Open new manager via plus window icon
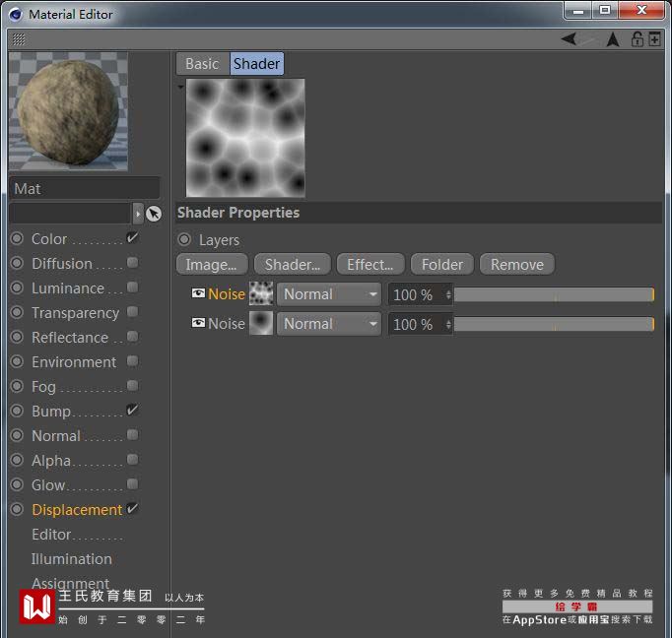 [654, 39]
